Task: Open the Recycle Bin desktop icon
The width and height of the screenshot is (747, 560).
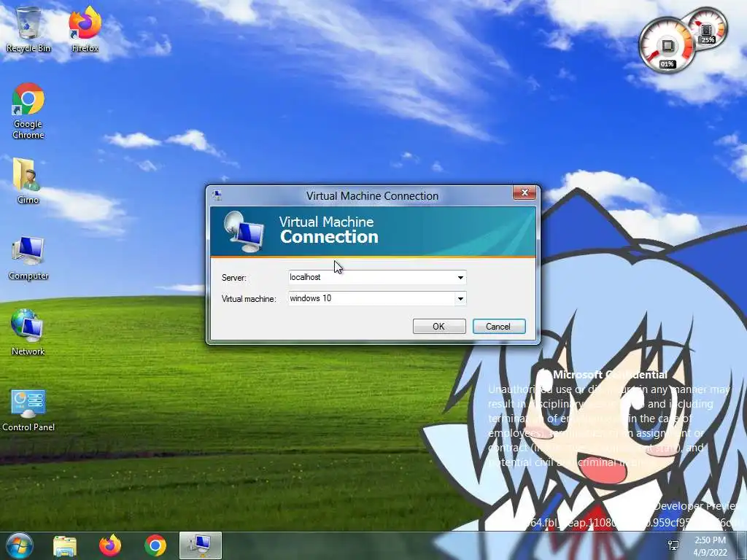Action: (x=28, y=29)
